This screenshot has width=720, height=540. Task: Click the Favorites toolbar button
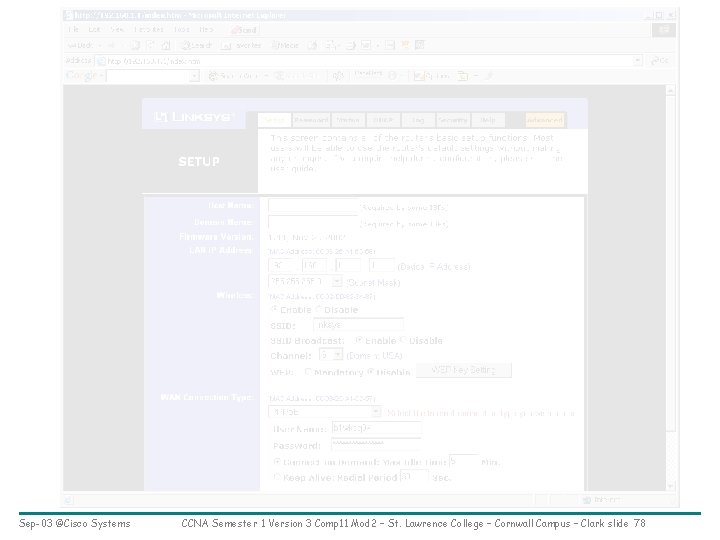tap(241, 45)
